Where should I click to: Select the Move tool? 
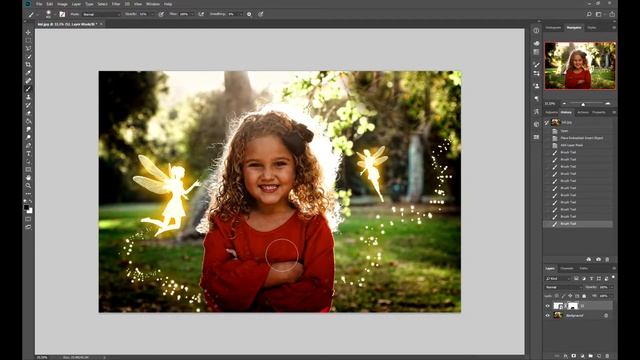(28, 32)
